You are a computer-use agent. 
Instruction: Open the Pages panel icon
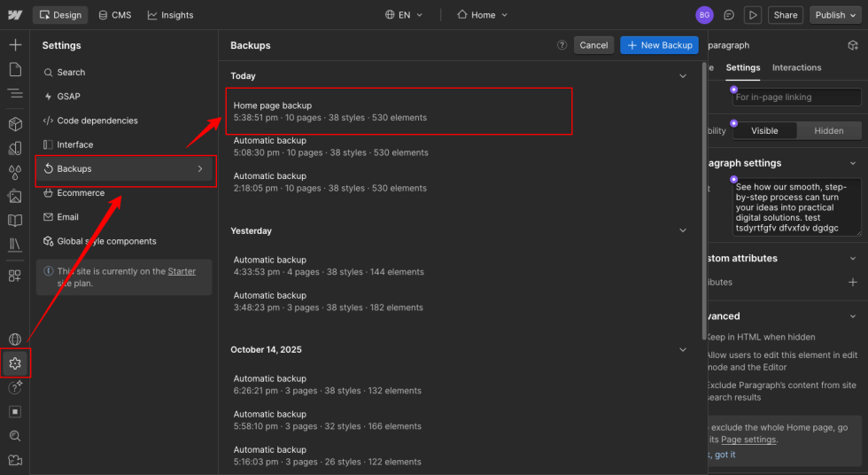(15, 69)
